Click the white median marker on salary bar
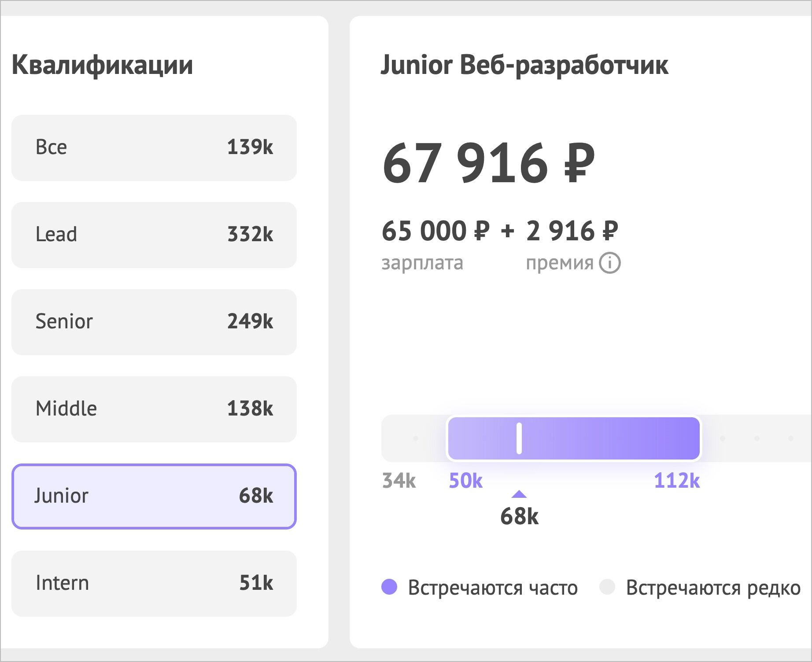This screenshot has width=812, height=662. [519, 438]
